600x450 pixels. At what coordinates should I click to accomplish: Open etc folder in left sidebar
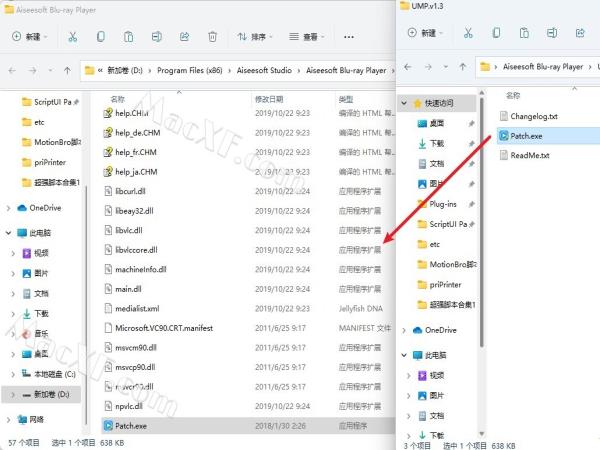(x=33, y=122)
